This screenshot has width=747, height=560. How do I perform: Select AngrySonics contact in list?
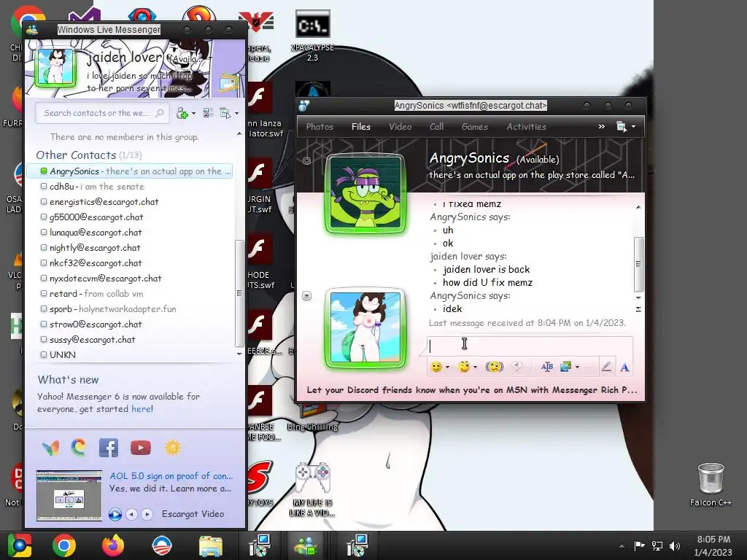130,171
